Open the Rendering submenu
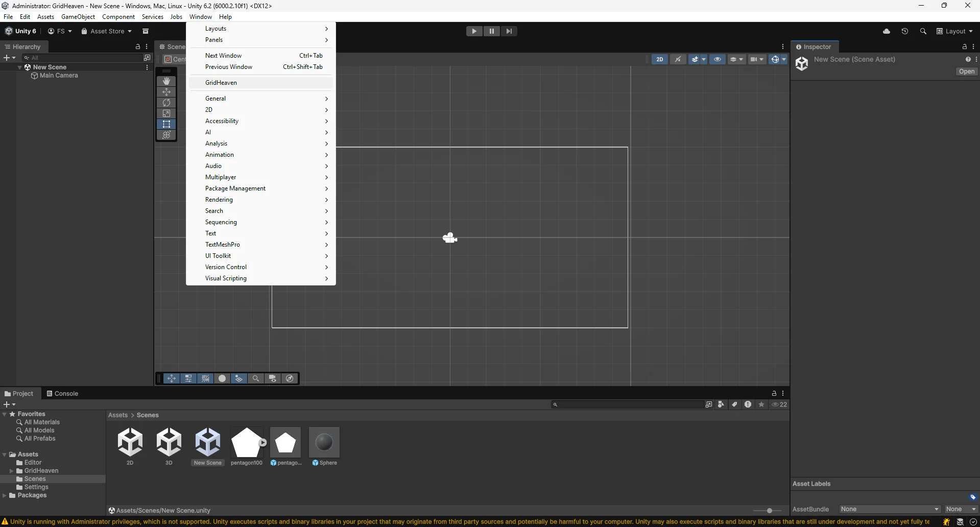Viewport: 980px width, 527px height. (x=261, y=200)
